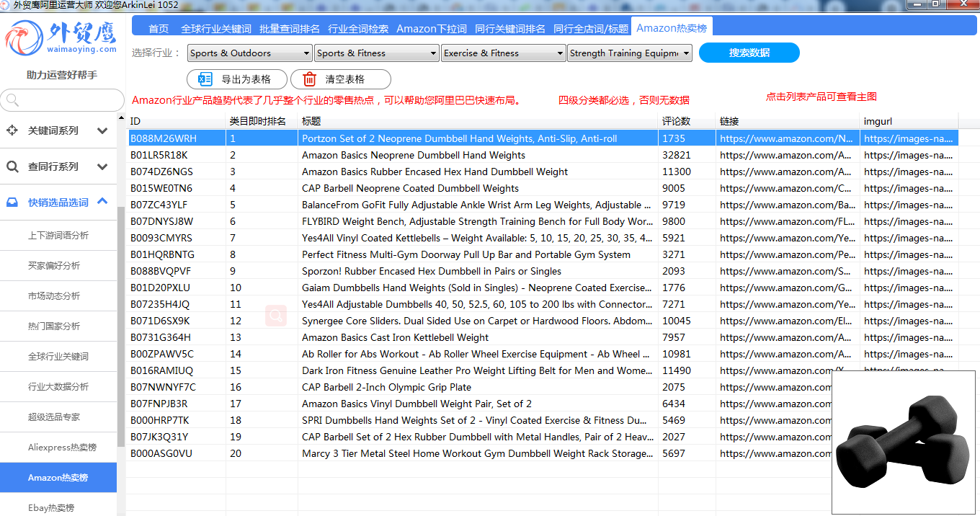Click the 清空表格 clear button
Screen dimensions: 980x516
tap(341, 79)
